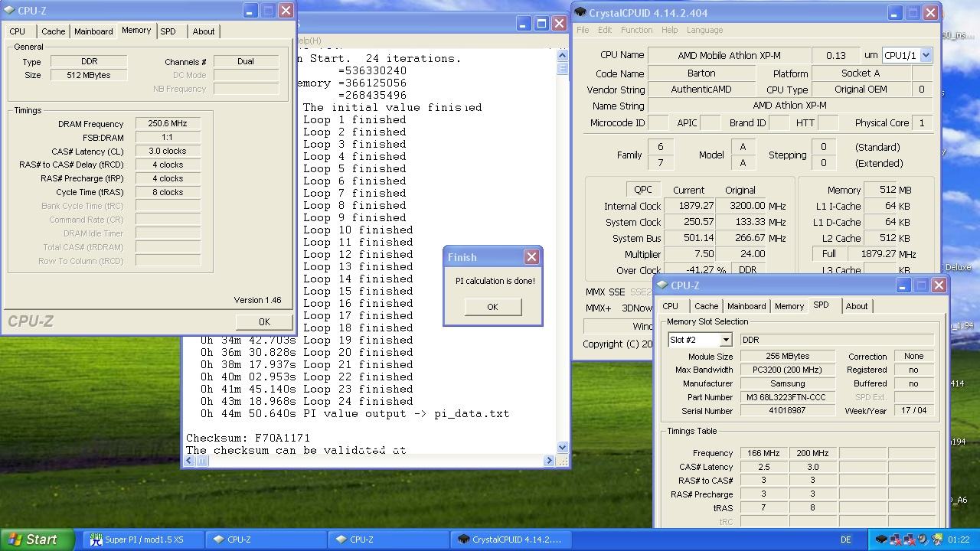
Task: Click OK in the Finish dialog
Action: coord(492,307)
